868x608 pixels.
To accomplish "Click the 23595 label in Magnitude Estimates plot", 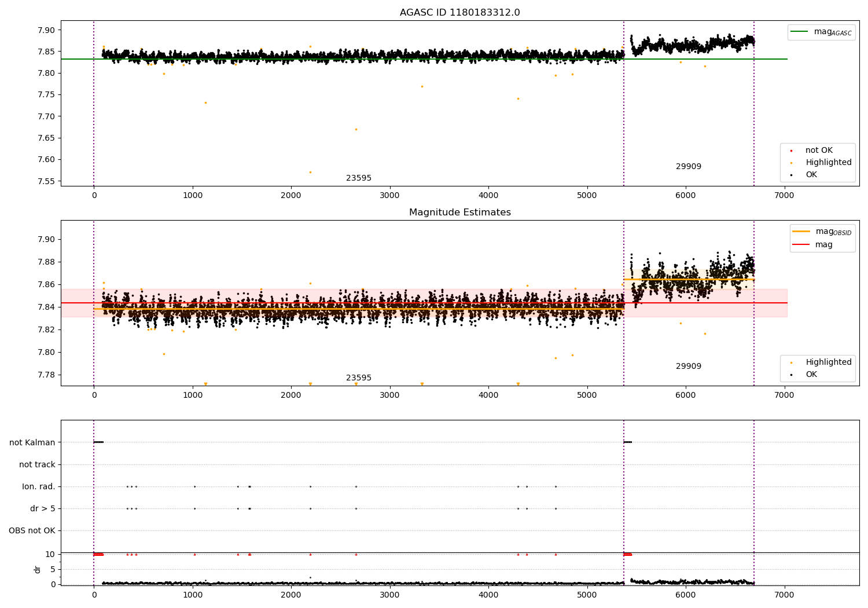I will coord(359,378).
